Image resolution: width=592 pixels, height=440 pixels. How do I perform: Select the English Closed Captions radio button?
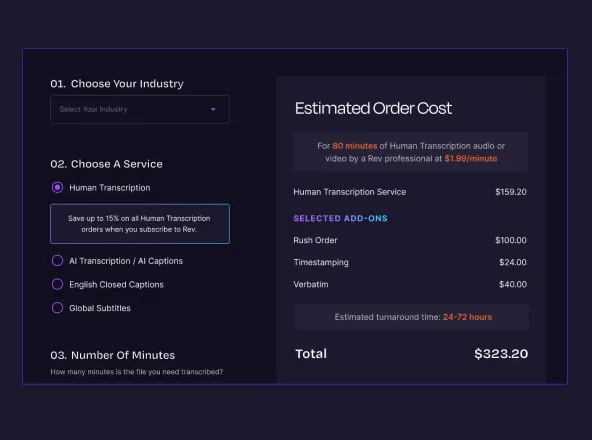(x=57, y=284)
